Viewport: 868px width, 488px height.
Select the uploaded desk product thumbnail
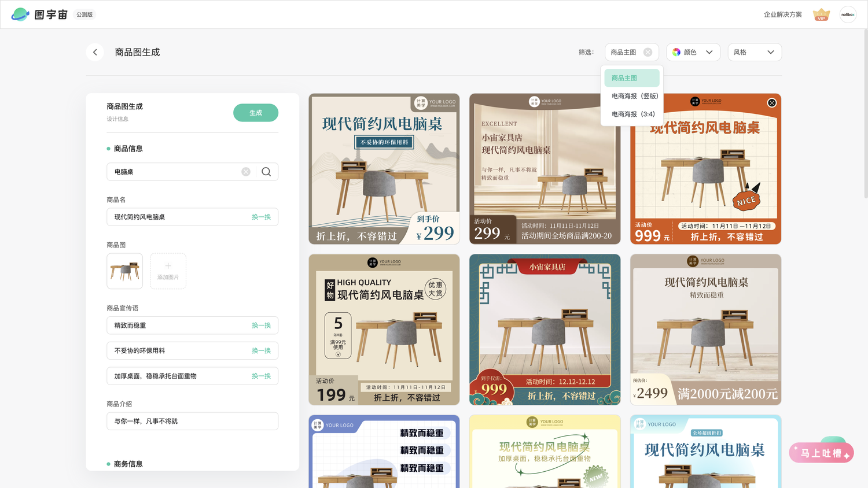124,271
